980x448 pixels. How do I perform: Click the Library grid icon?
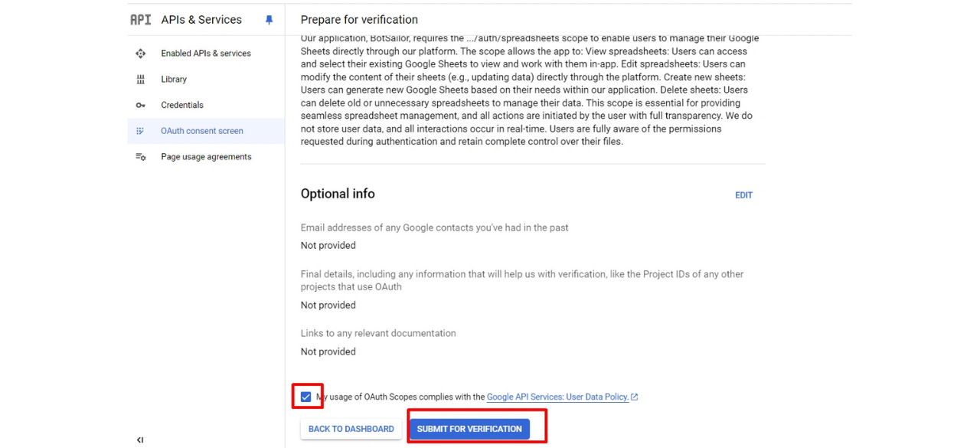[140, 80]
